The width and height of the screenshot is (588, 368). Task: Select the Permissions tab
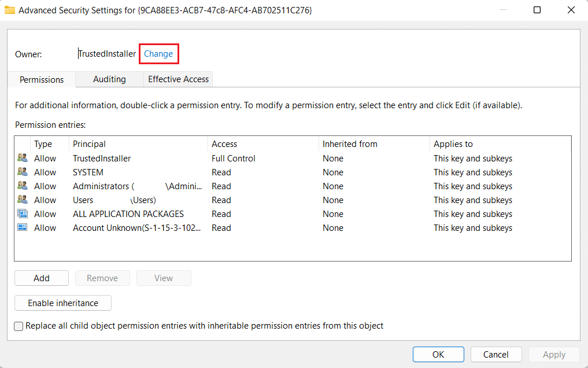click(41, 79)
